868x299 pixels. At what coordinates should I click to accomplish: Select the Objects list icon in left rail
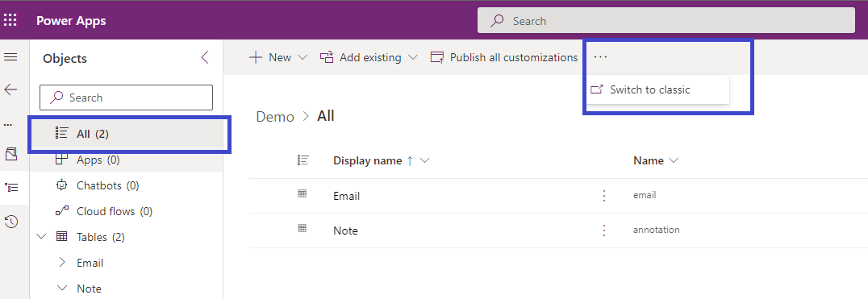tap(10, 188)
